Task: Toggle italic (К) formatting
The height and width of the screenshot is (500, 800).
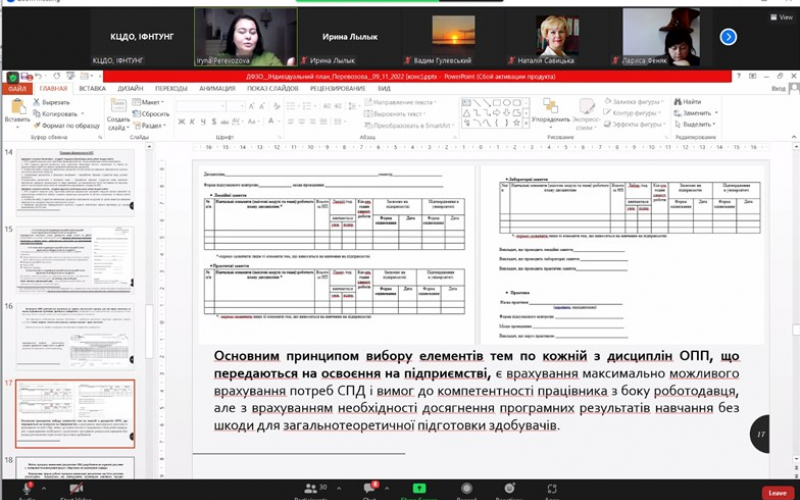Action: tap(192, 121)
